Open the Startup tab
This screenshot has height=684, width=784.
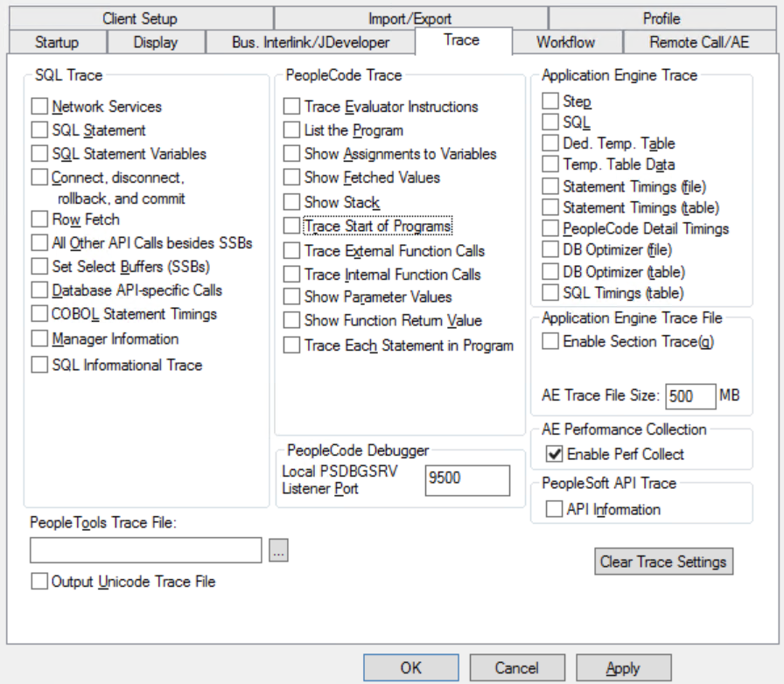pos(57,40)
